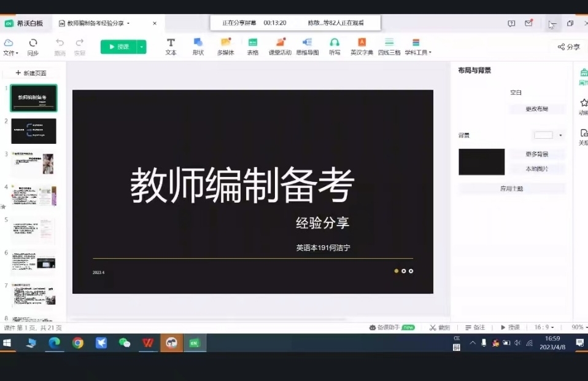
Task: Open the 背景 background color swatch
Action: tap(547, 135)
